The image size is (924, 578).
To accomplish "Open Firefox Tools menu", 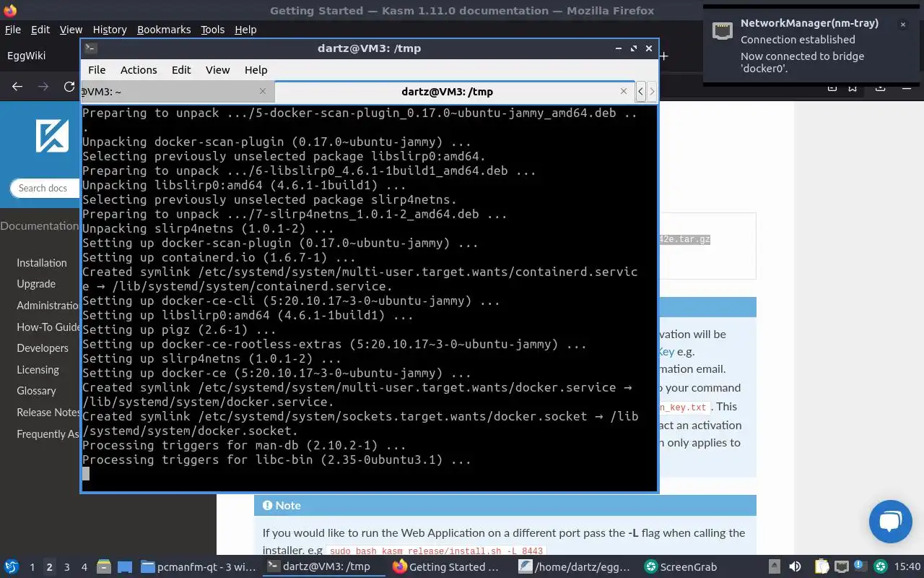I will 212,30.
